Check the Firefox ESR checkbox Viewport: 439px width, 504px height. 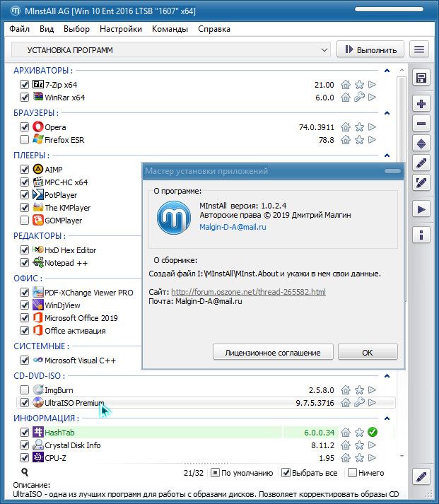25,140
